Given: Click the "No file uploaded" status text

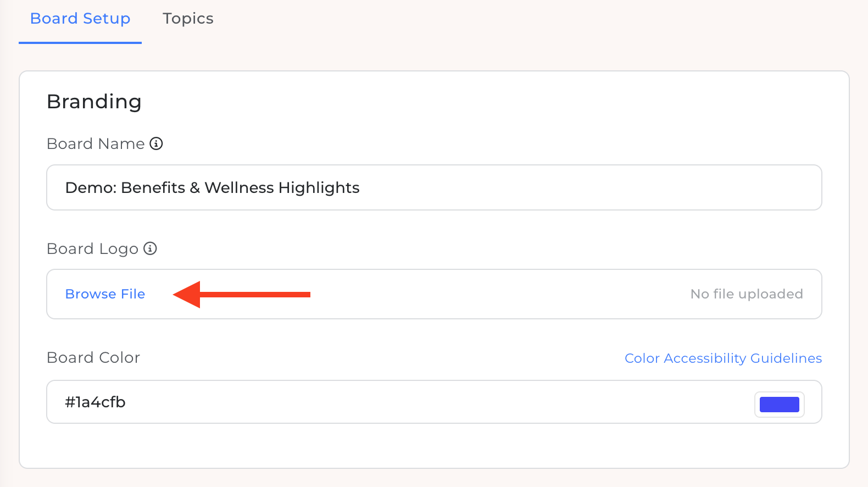Looking at the screenshot, I should click(747, 294).
